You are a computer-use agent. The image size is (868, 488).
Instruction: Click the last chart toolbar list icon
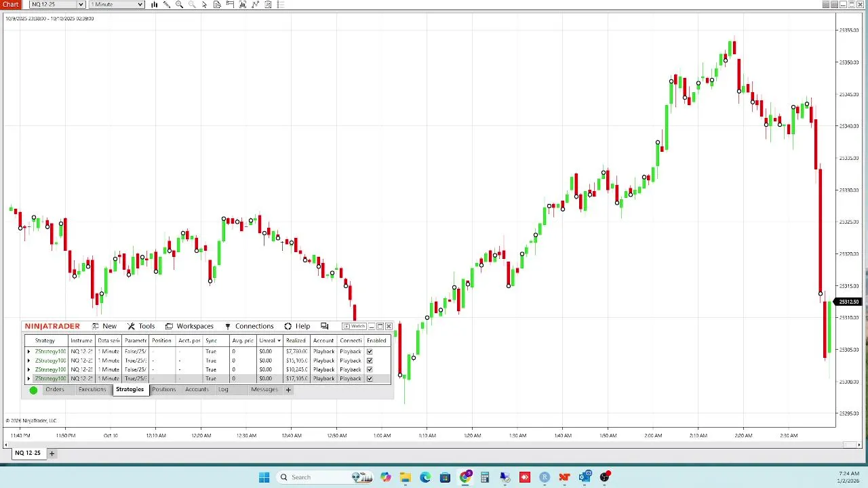[x=280, y=5]
